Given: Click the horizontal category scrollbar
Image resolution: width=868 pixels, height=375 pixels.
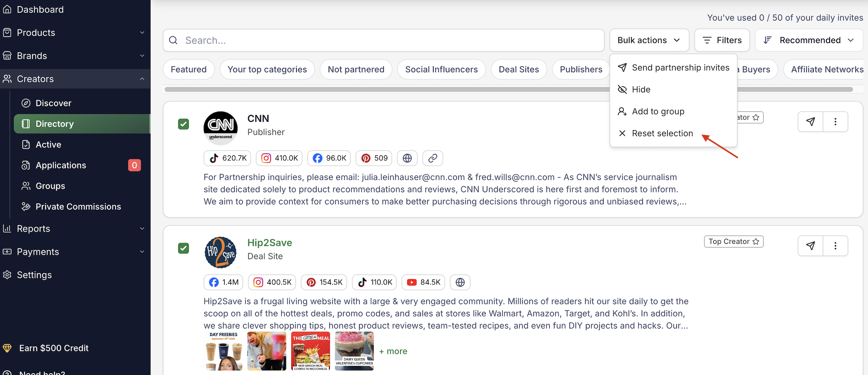Looking at the screenshot, I should [371, 89].
